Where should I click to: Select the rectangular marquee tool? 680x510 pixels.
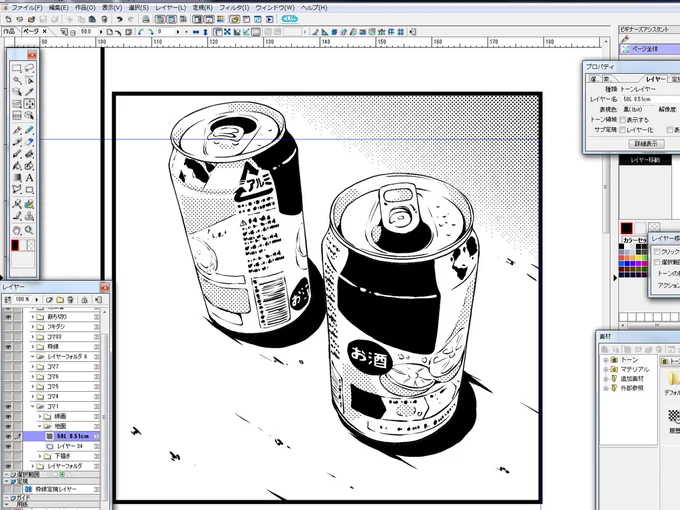(x=16, y=68)
